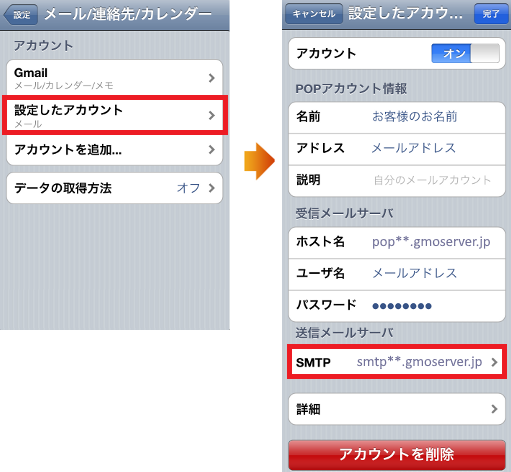The width and height of the screenshot is (511, 472).
Task: Click the パスワード password field
Action: coord(397,306)
